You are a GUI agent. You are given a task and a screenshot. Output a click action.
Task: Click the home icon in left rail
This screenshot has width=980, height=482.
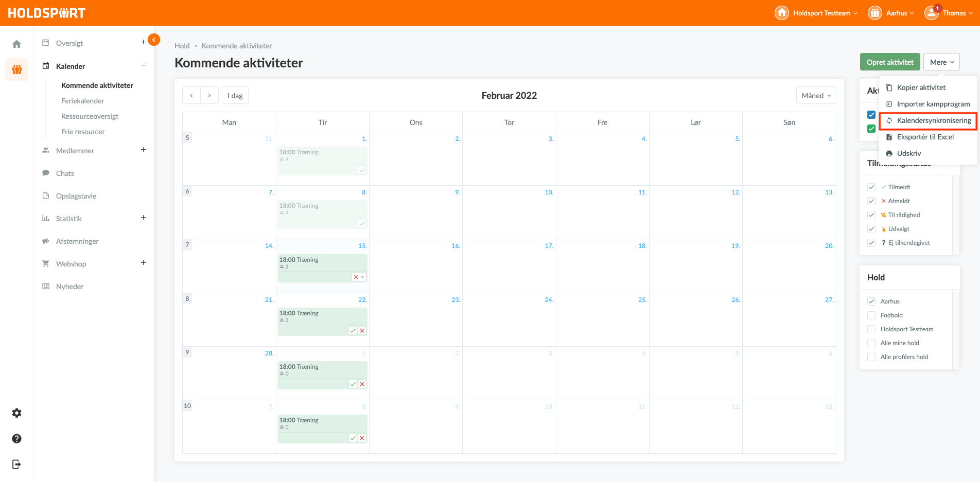(x=17, y=44)
